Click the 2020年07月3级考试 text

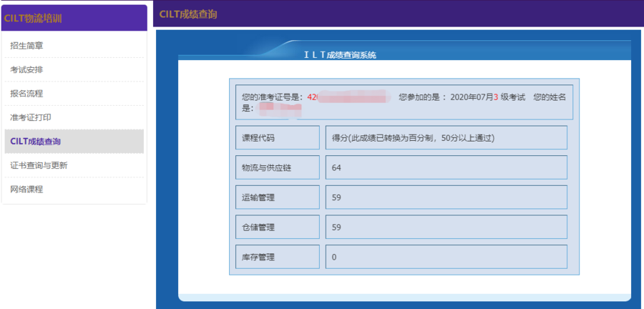point(488,98)
